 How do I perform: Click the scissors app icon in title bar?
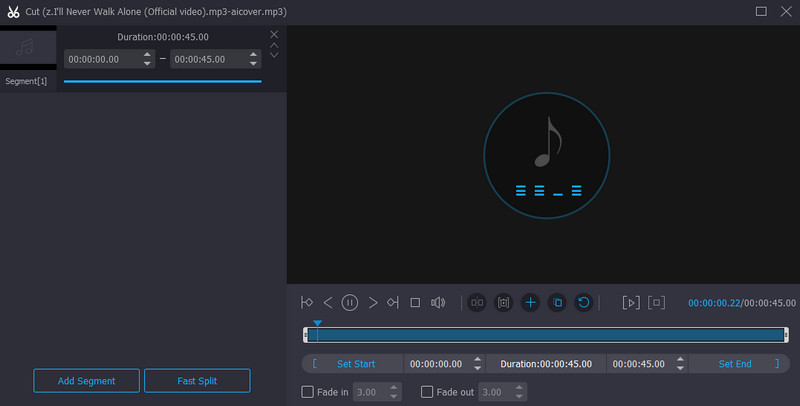[13, 12]
